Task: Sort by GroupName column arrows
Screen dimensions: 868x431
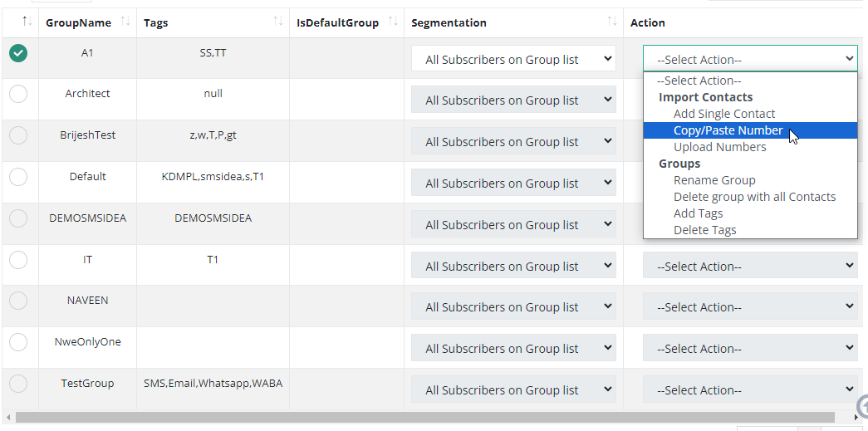Action: point(125,22)
